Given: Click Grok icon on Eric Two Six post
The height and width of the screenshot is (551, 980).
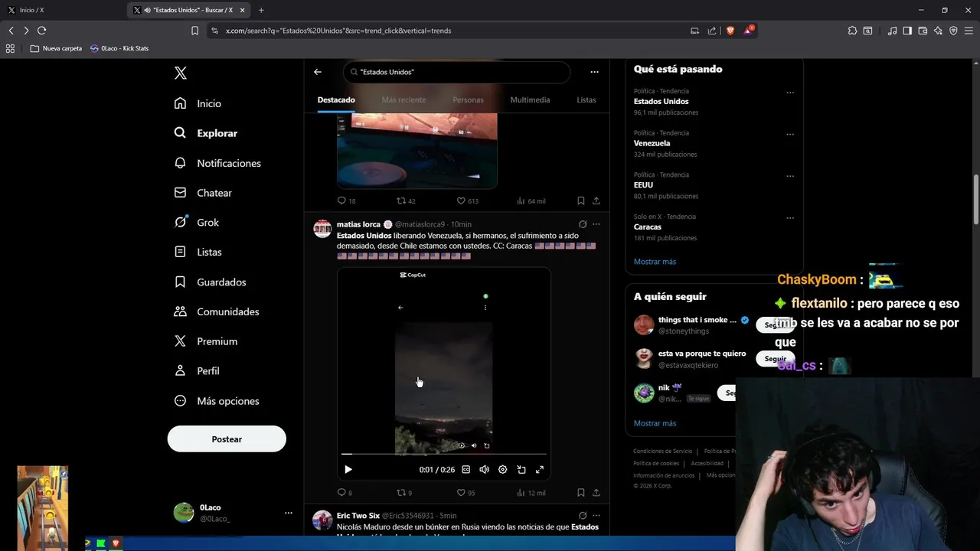Looking at the screenshot, I should (583, 516).
